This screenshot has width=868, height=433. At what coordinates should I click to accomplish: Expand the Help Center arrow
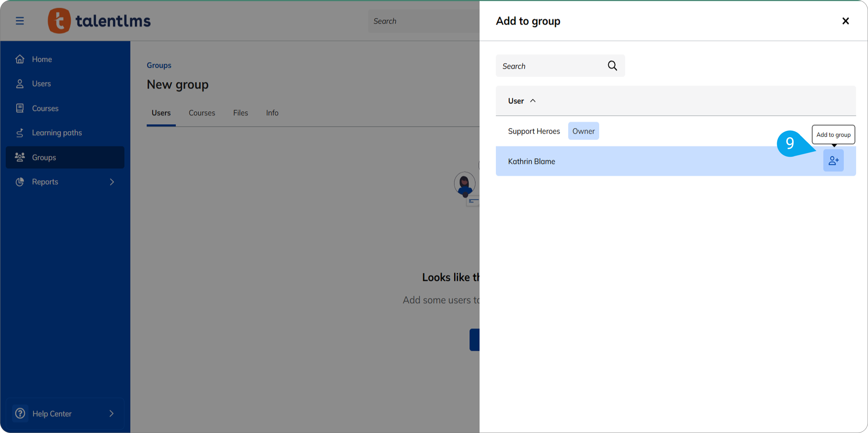click(111, 413)
